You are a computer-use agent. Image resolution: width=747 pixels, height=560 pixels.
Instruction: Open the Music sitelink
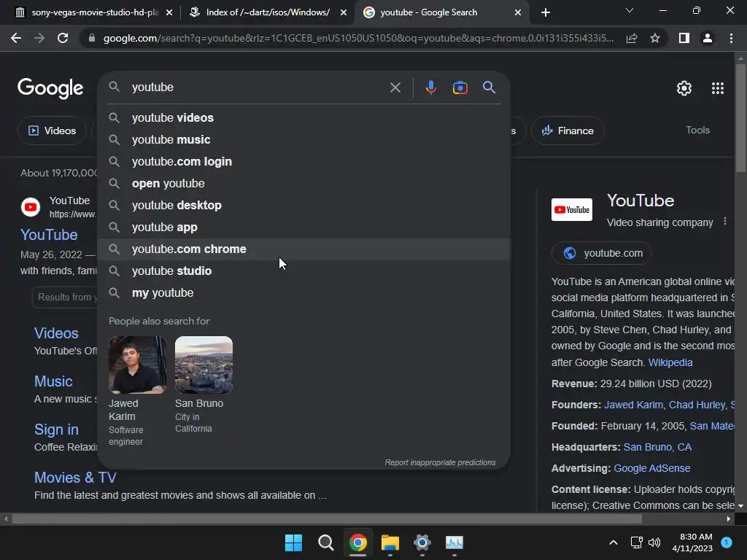[53, 381]
